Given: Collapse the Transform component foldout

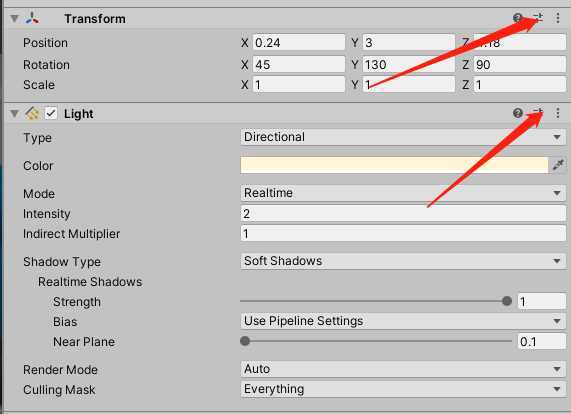Looking at the screenshot, I should pos(14,18).
